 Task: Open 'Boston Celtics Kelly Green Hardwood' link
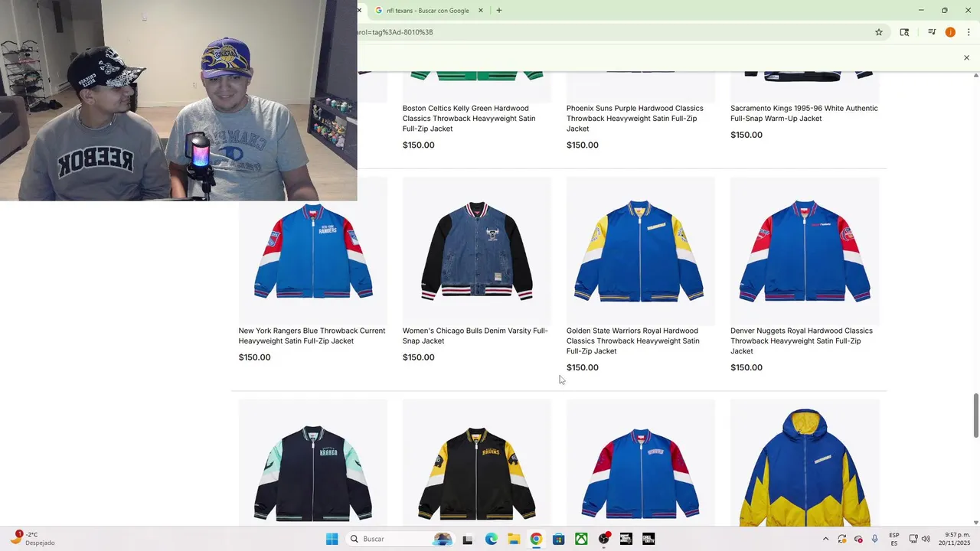(469, 119)
